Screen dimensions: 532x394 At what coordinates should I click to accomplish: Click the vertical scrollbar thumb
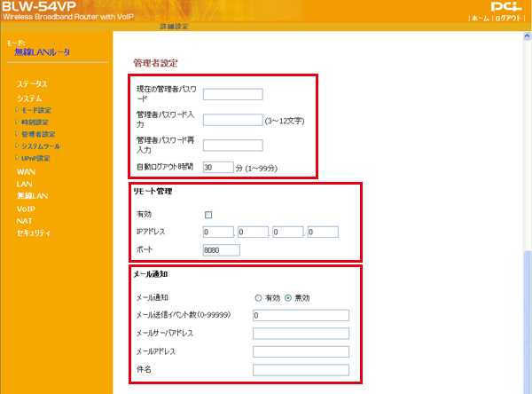527,321
